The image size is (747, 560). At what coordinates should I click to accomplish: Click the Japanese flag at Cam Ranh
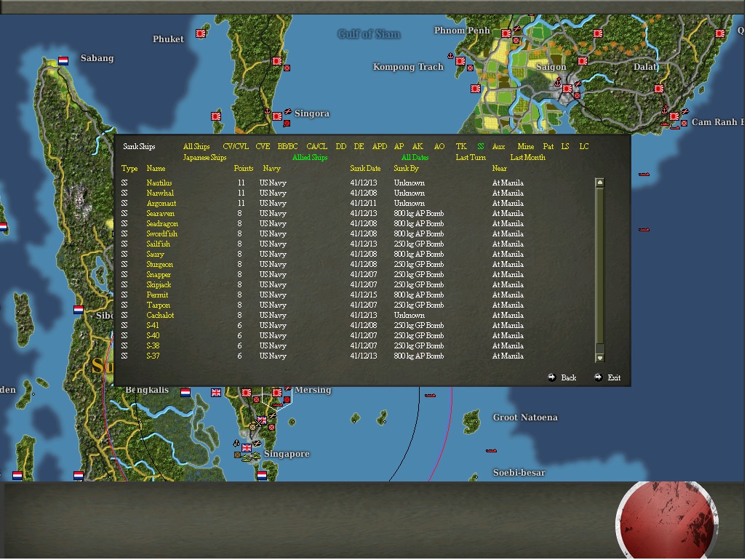(x=674, y=116)
